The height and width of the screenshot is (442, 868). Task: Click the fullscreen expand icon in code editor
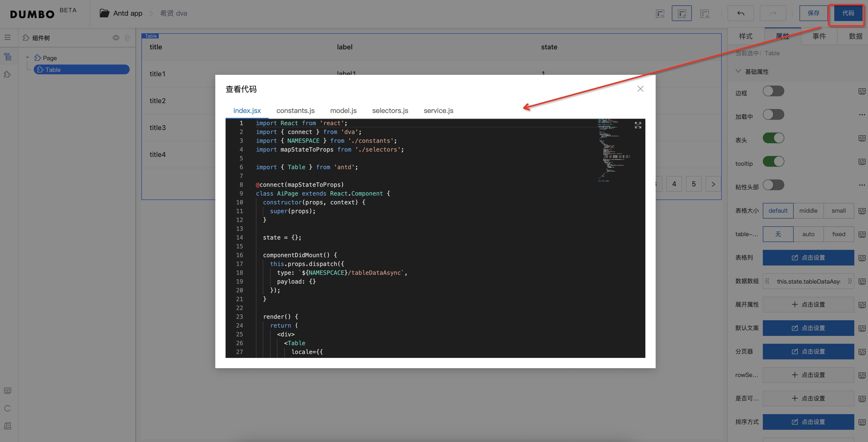point(638,125)
